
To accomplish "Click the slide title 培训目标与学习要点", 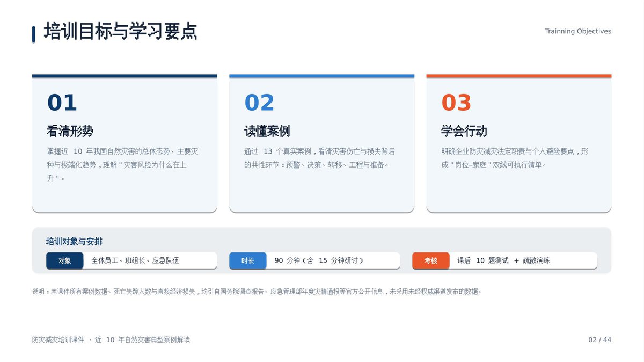I will (120, 31).
